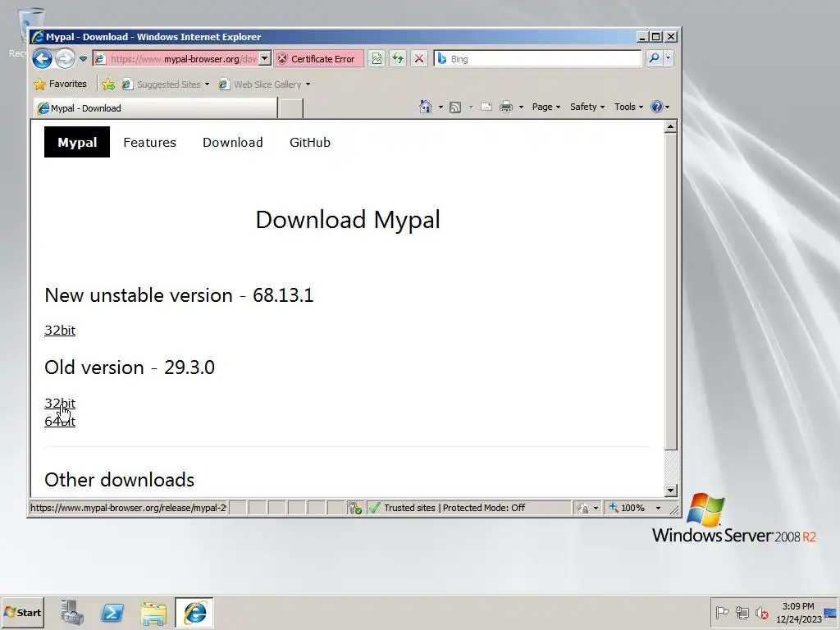840x630 pixels.
Task: Open the recent pages dropdown arrow
Action: (83, 59)
